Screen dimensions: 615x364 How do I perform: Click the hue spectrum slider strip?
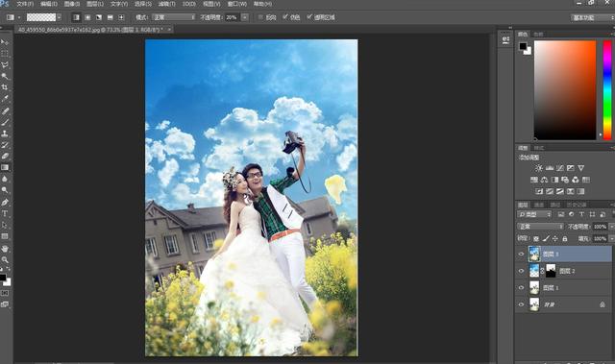[x=607, y=89]
